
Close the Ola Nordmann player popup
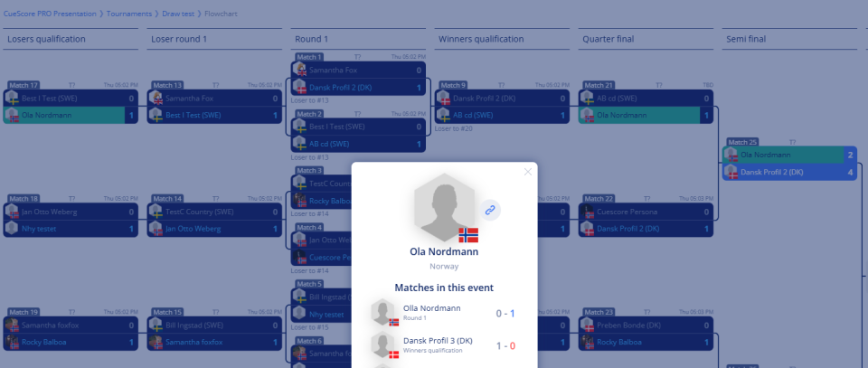527,172
